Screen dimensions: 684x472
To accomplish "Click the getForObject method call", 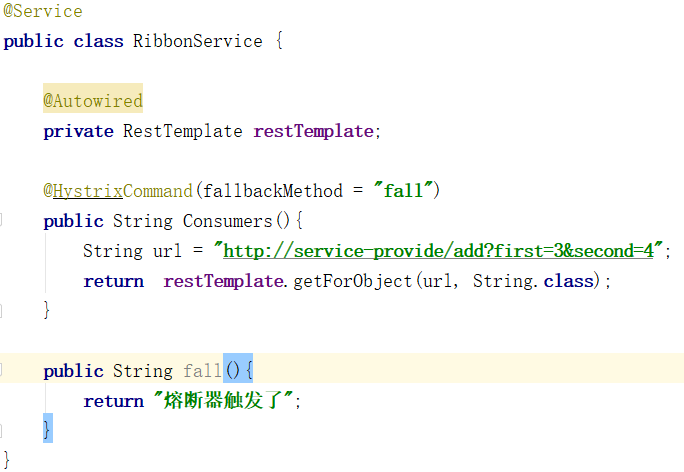I will point(352,281).
